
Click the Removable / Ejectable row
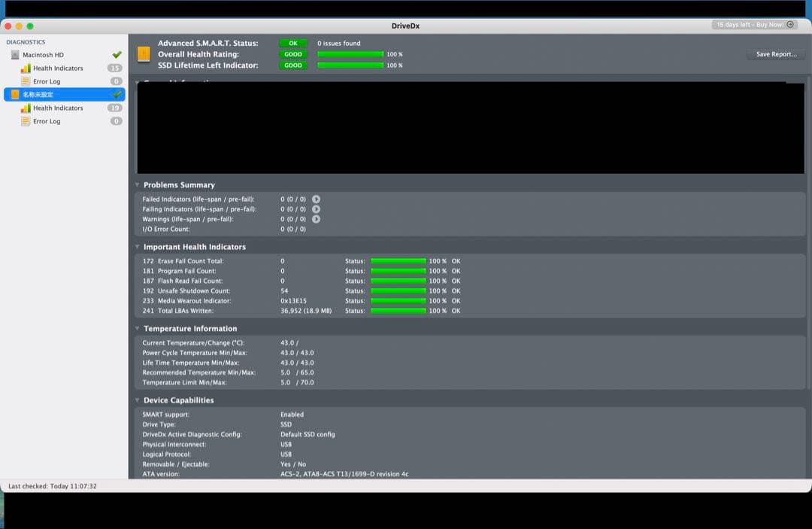(x=224, y=464)
